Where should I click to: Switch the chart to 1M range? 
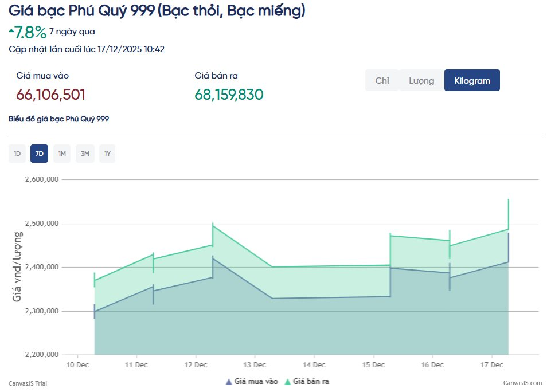pos(62,154)
